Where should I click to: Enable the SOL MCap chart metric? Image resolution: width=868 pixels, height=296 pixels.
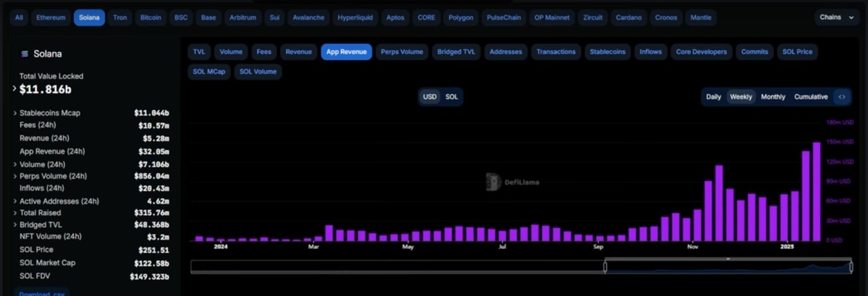[210, 72]
